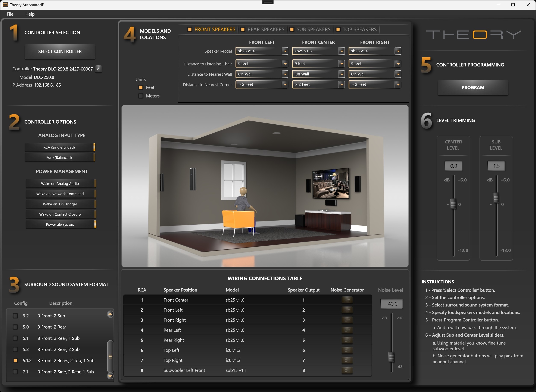Toggle Noise Generator Off for Front Center
The width and height of the screenshot is (536, 392).
(347, 300)
